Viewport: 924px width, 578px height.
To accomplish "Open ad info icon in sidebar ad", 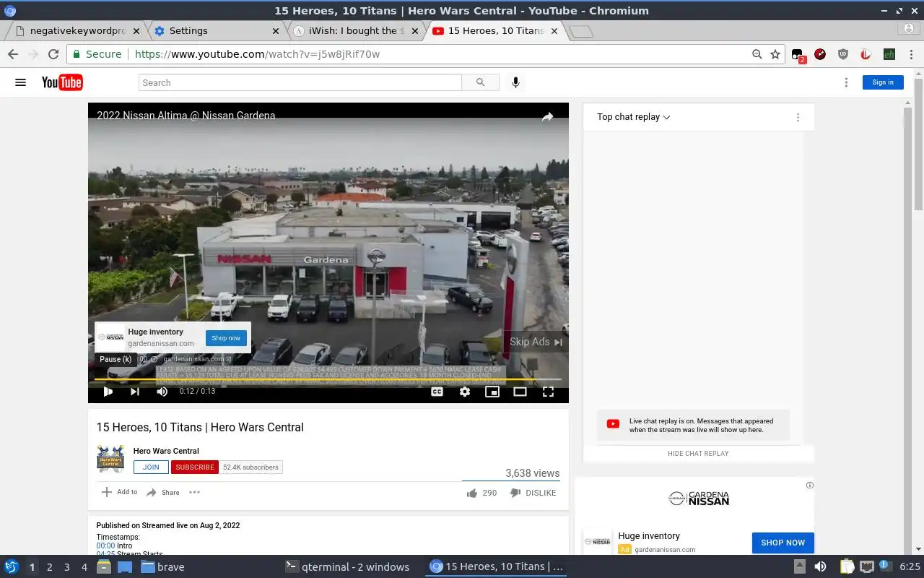I will tap(810, 486).
